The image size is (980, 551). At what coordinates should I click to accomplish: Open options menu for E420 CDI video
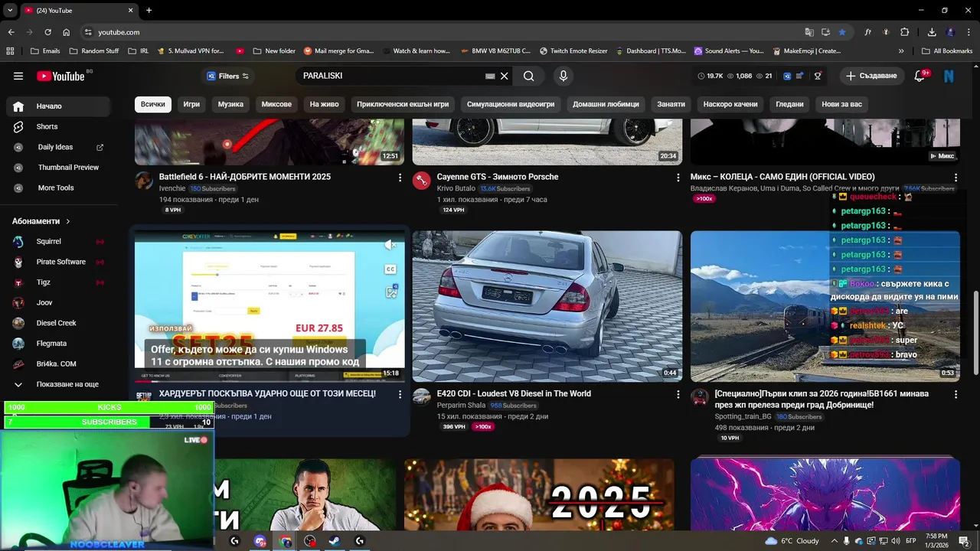[678, 394]
